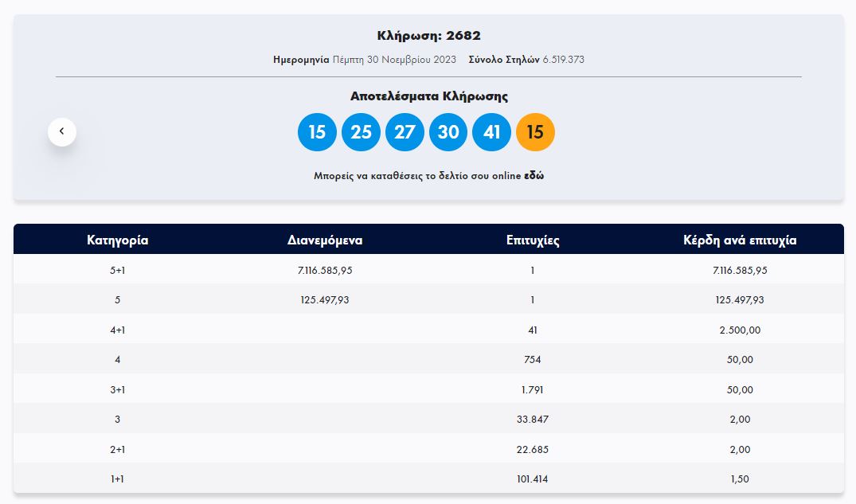Select the blue ball numbered 25
Screen dimensions: 856x504
pos(361,132)
